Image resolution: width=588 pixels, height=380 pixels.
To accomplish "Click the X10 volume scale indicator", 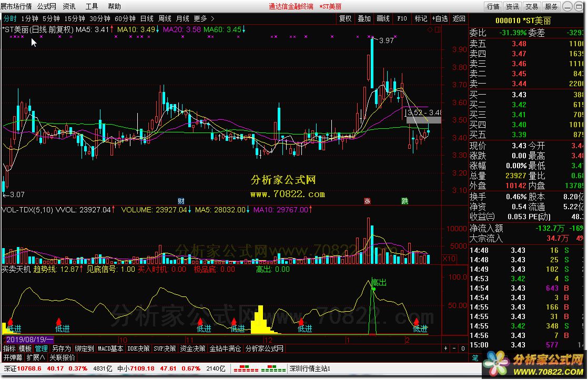I will [x=449, y=258].
